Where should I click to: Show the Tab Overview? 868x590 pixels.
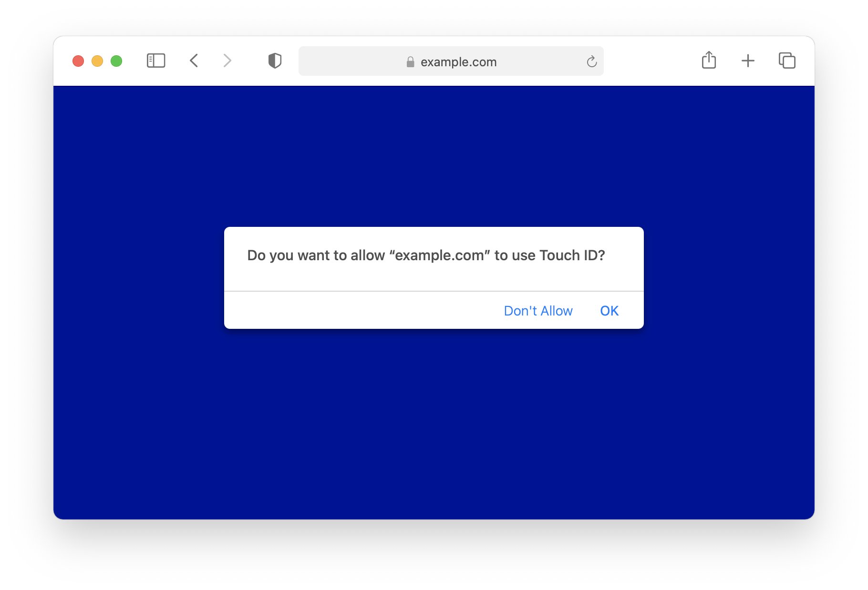787,61
